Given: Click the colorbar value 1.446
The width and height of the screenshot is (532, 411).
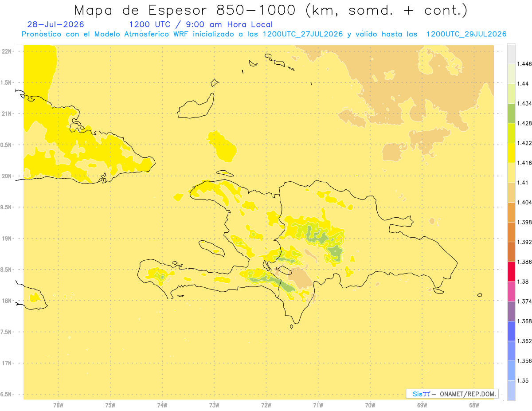Looking at the screenshot, I should 524,64.
